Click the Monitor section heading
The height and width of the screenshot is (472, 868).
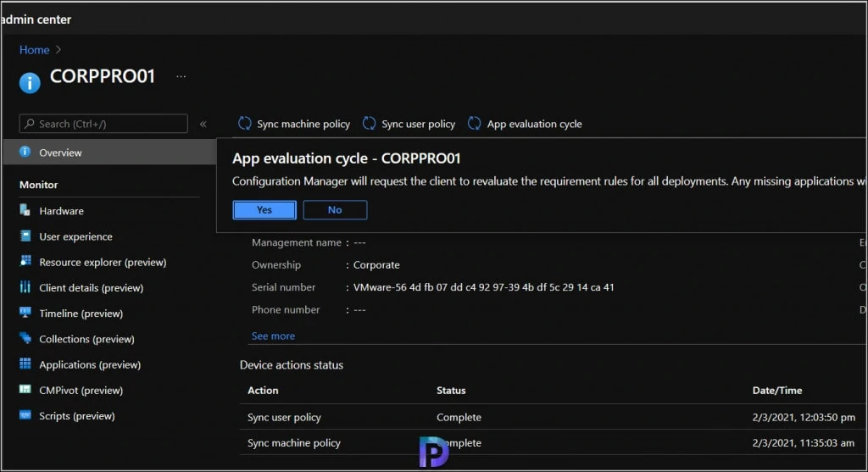(x=39, y=185)
